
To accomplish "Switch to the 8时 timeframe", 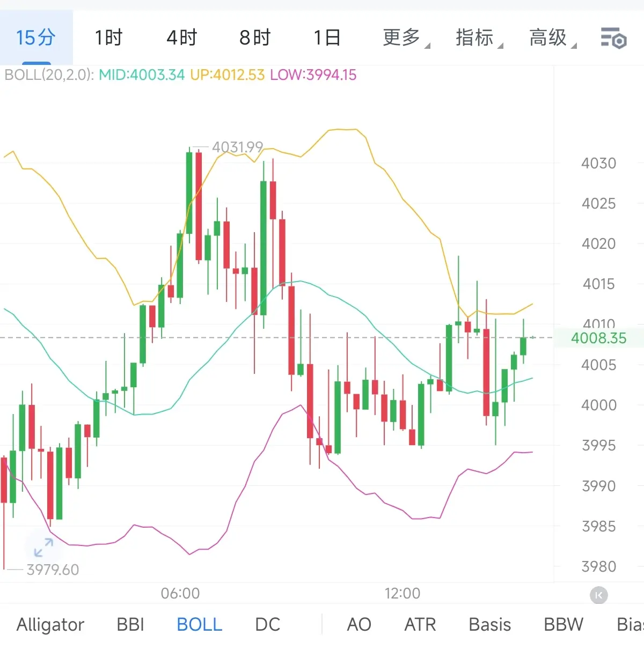I will 255,38.
